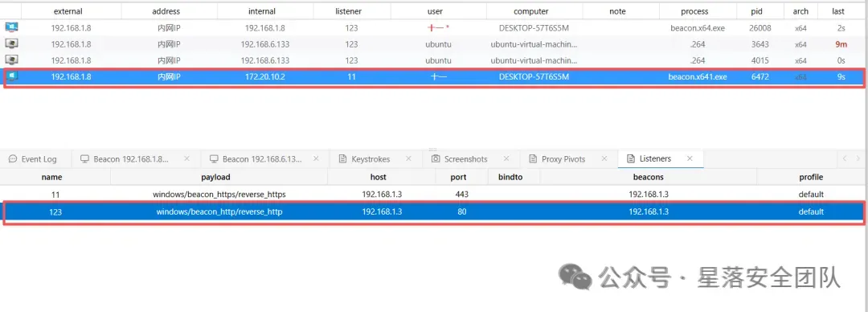Show earlier tabs with the left arrow

[844, 159]
